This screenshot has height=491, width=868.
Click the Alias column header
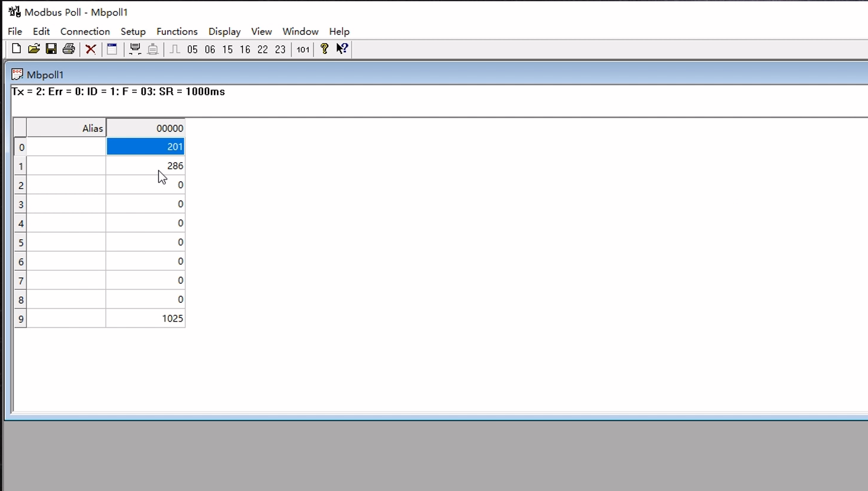[66, 129]
